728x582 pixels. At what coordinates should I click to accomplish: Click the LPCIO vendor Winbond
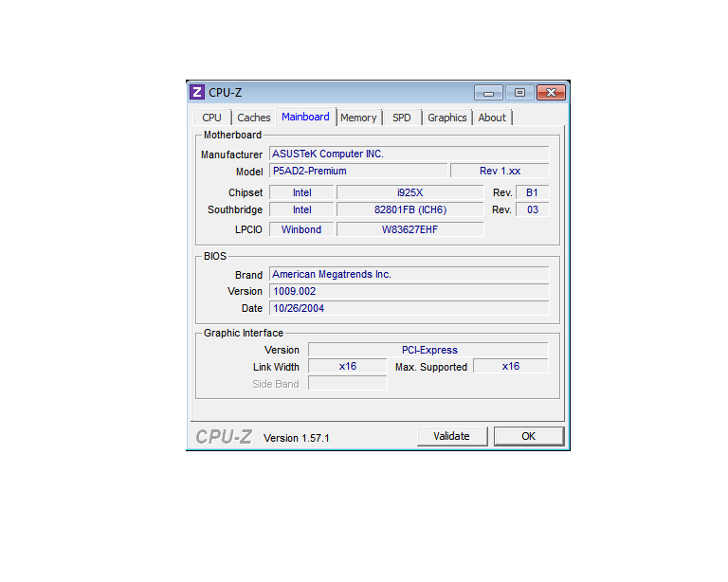(x=301, y=229)
